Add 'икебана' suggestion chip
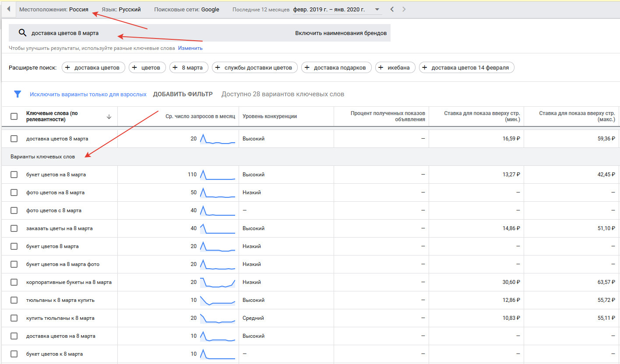The image size is (620, 364). [395, 67]
